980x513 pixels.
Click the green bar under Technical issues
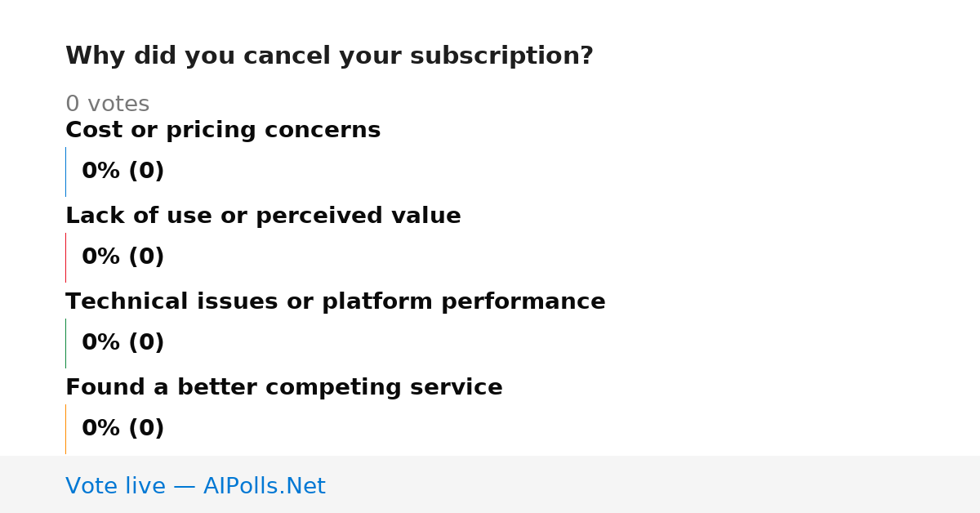tap(65, 343)
